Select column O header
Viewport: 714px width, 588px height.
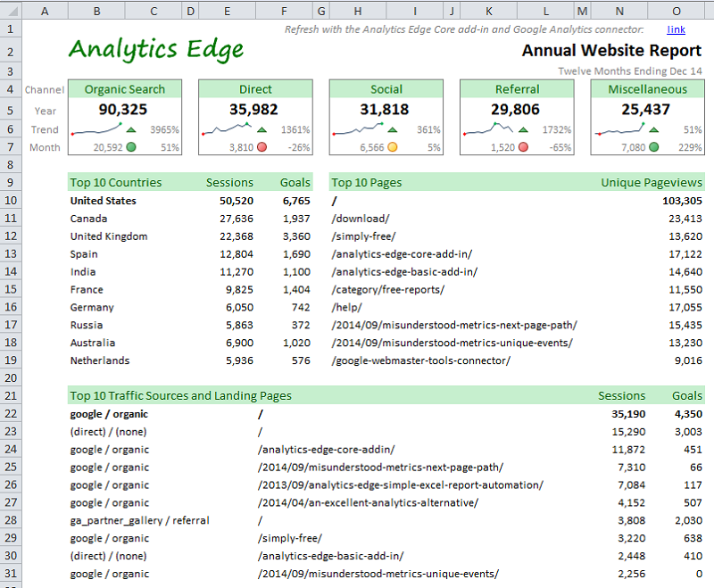click(677, 11)
